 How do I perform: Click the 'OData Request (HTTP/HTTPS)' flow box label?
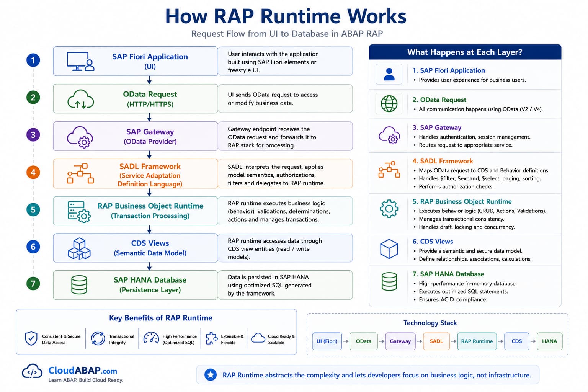[x=150, y=99]
